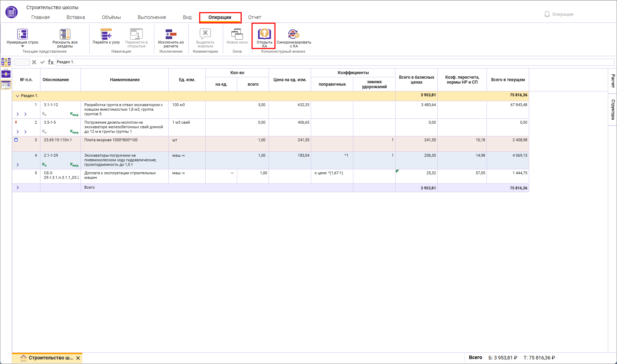Screen dimensions: 617x364
Task: Click the application menu round logo
Action: [12, 12]
